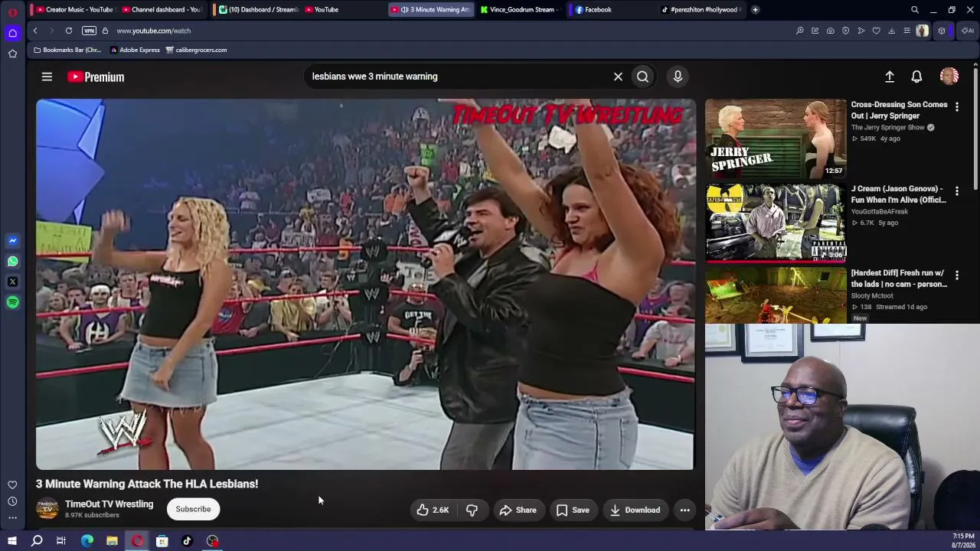Share the 3 Minute Warning video
The width and height of the screenshot is (980, 551).
tap(518, 510)
